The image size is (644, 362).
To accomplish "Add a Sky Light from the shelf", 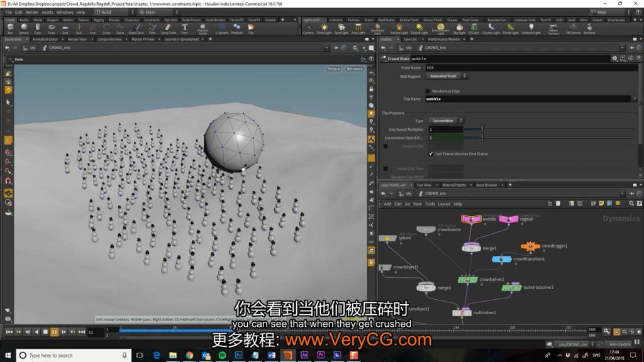I will (x=459, y=29).
